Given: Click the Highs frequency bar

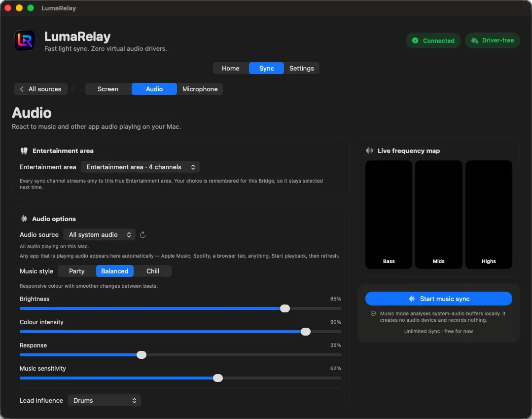Looking at the screenshot, I should [489, 215].
